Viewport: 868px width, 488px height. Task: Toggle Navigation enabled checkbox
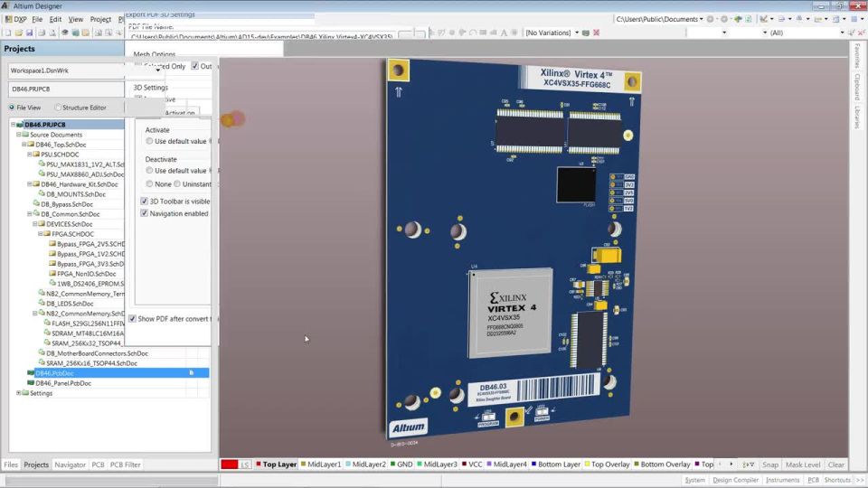(145, 213)
